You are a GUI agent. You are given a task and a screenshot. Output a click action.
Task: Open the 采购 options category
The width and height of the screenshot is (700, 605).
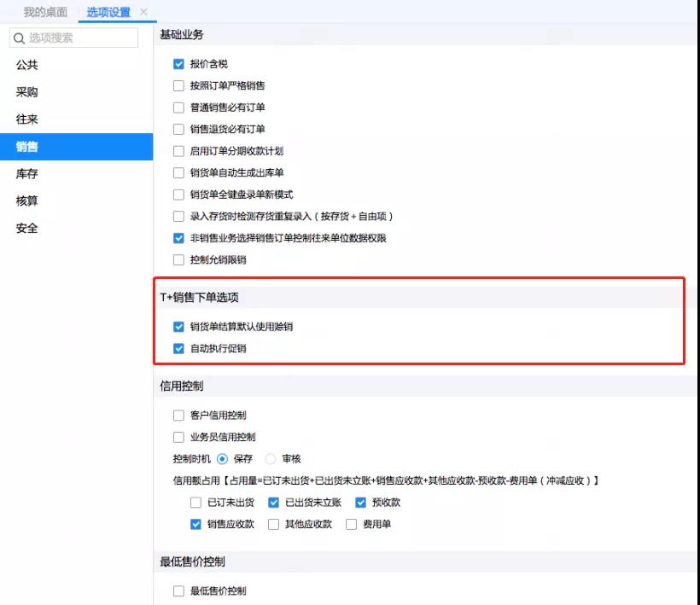click(27, 92)
